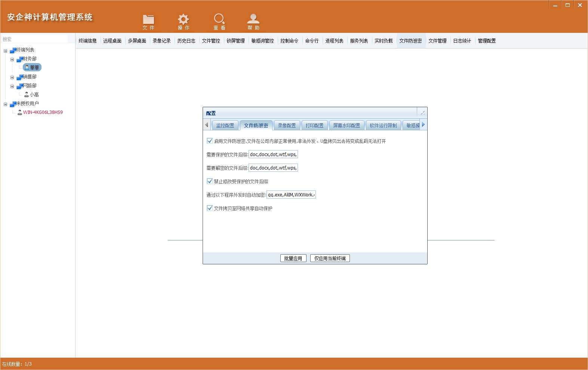Viewport: 588px width, 370px height.
Task: Open the 终端信息 toolbar item
Action: point(88,41)
